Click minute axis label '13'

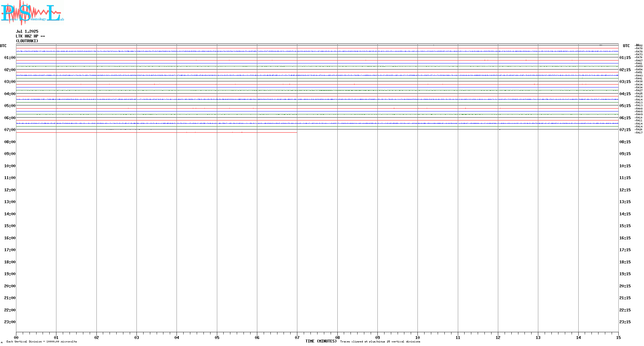(x=538, y=338)
